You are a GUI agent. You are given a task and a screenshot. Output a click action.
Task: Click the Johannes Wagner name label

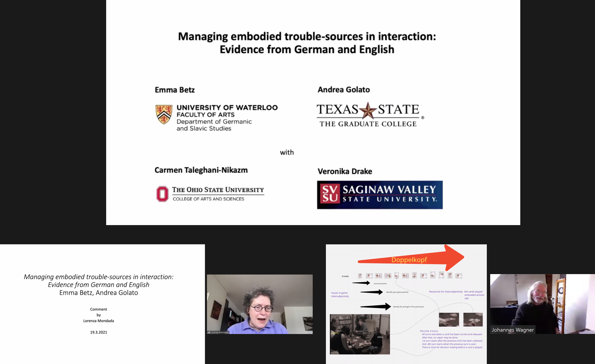513,330
